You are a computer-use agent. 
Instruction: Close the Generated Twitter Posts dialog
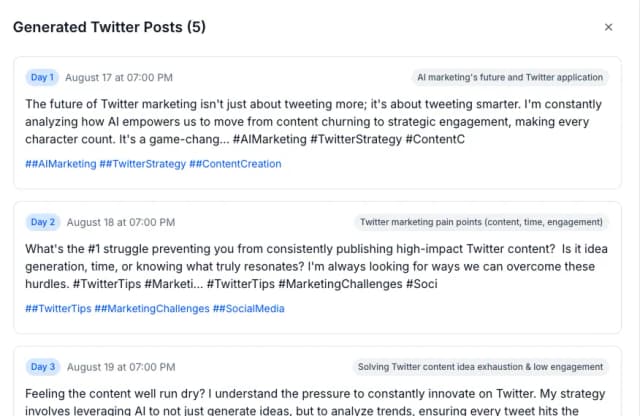tap(608, 27)
